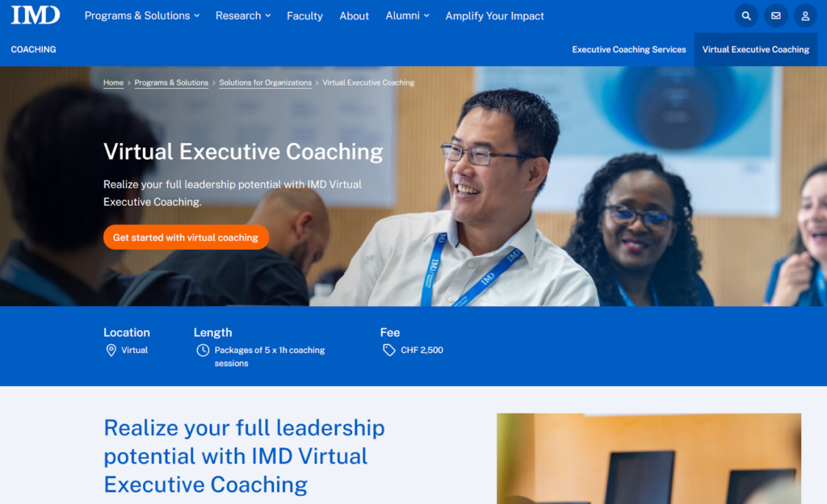Click the price tag icon under Fee
The image size is (827, 504).
click(x=389, y=351)
